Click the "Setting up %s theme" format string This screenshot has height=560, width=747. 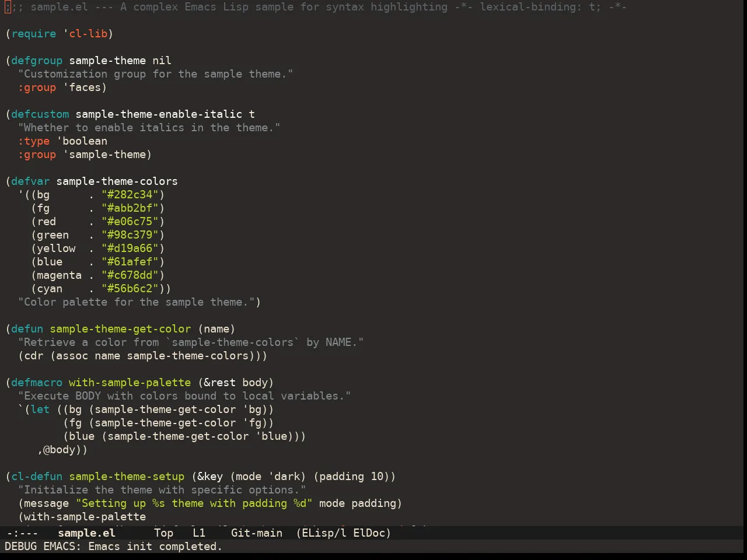[x=194, y=503]
